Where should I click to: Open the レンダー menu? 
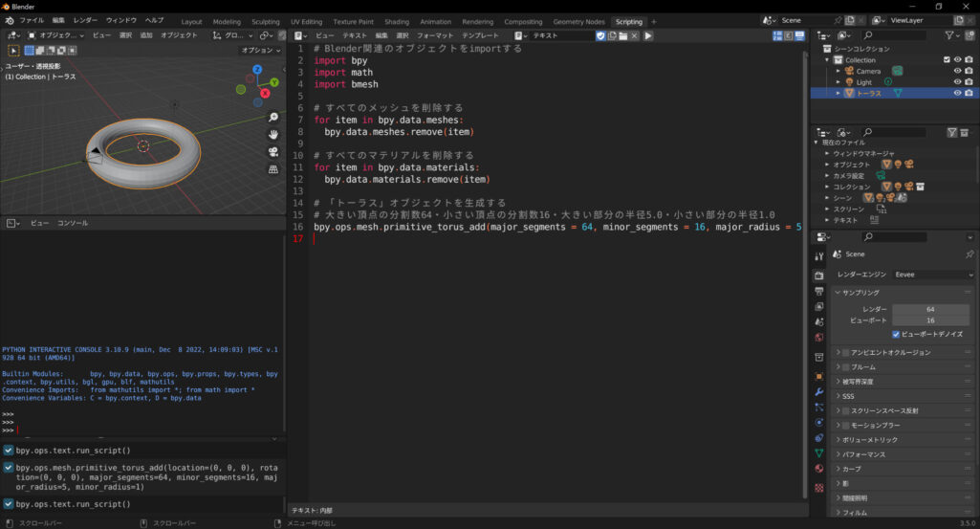point(86,21)
